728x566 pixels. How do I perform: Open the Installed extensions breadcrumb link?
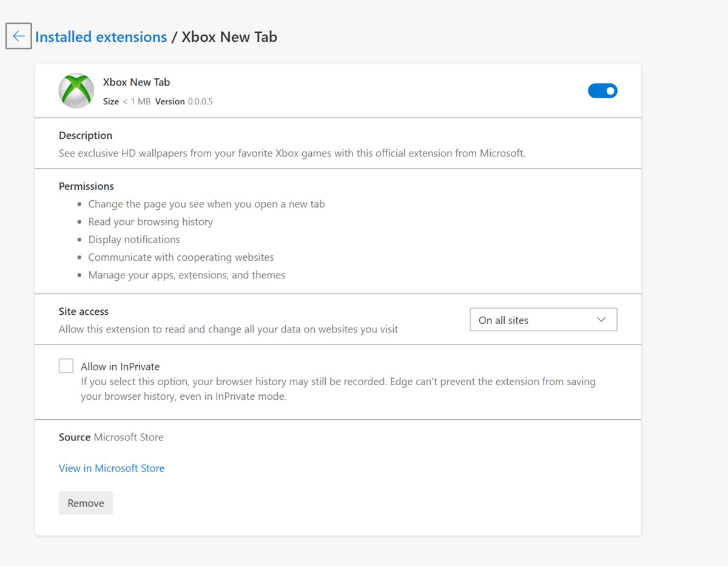[101, 37]
